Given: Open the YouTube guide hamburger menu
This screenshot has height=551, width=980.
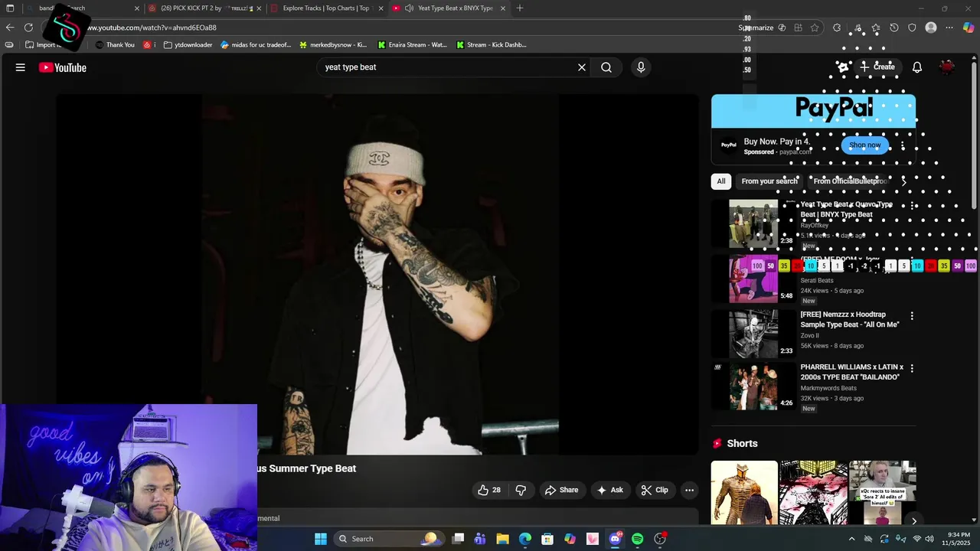Looking at the screenshot, I should [x=21, y=67].
